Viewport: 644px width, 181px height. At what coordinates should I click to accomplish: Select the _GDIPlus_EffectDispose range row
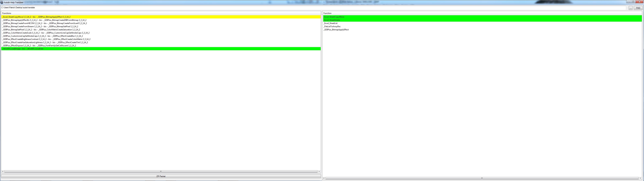point(39,45)
